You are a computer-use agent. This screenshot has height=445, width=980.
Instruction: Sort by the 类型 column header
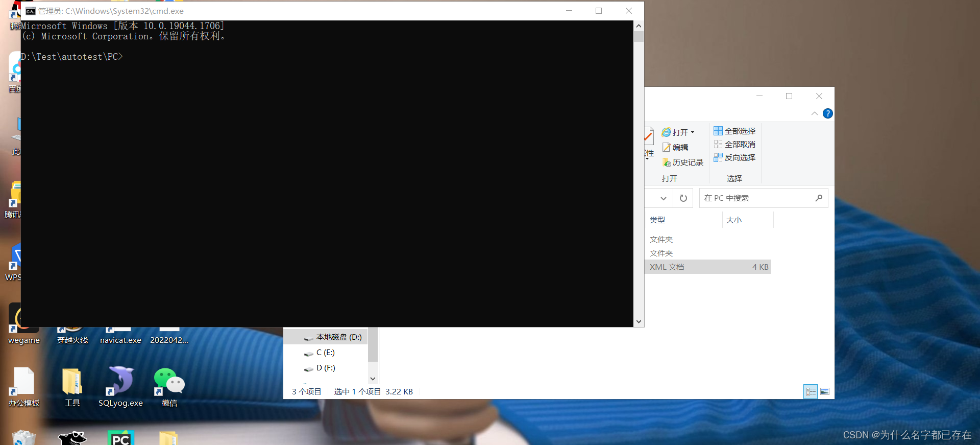point(683,220)
